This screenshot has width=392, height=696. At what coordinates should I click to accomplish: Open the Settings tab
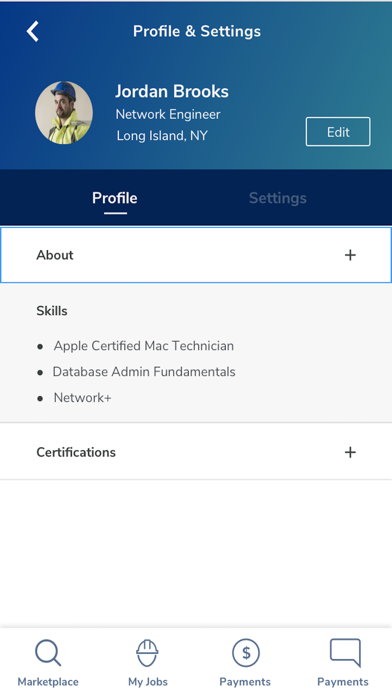(x=277, y=198)
